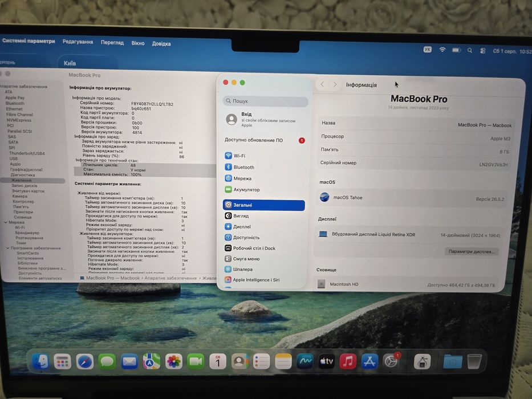Open Trash in the Dock

pyautogui.click(x=474, y=362)
